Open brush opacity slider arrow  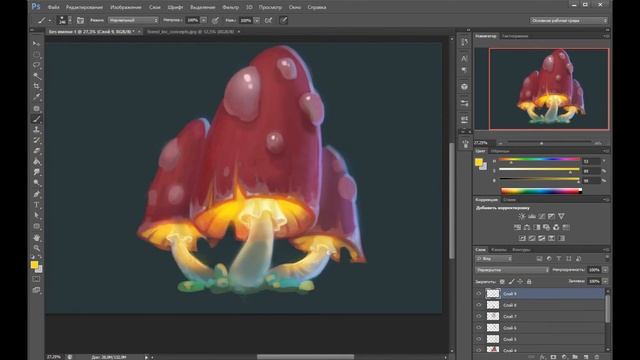pyautogui.click(x=203, y=20)
